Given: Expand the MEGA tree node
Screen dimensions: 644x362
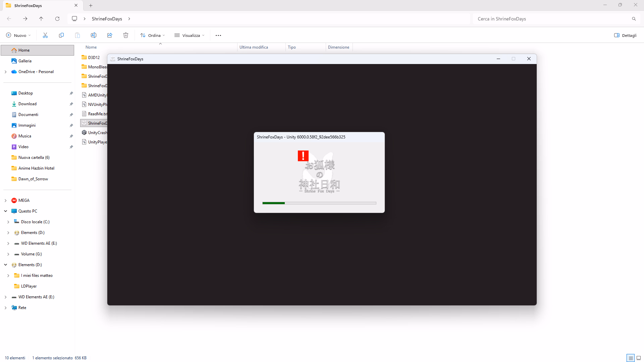Looking at the screenshot, I should pos(6,200).
